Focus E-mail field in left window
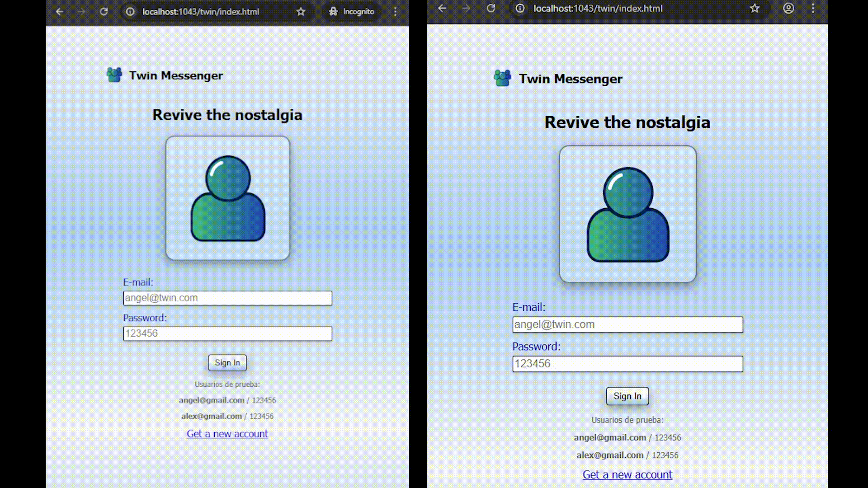The width and height of the screenshot is (868, 488). 227,298
